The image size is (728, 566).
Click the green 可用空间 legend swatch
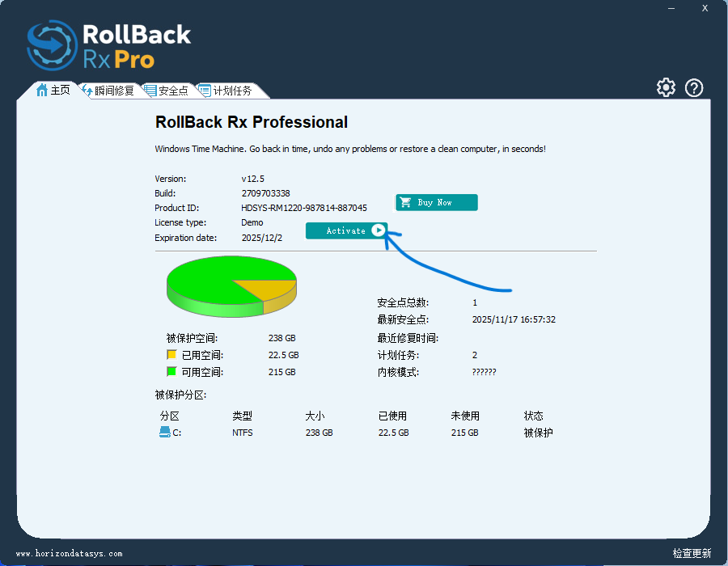pyautogui.click(x=171, y=372)
